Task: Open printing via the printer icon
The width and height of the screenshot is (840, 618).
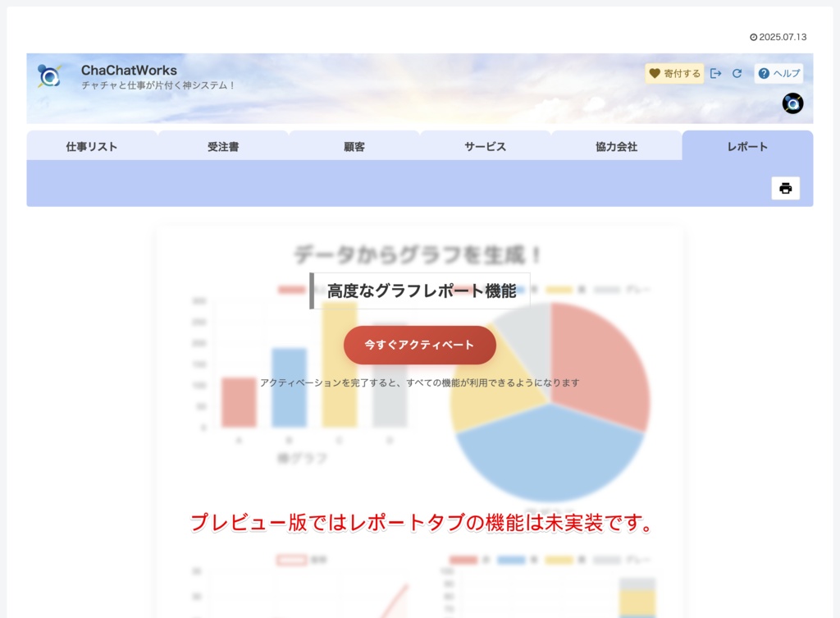Action: 785,188
